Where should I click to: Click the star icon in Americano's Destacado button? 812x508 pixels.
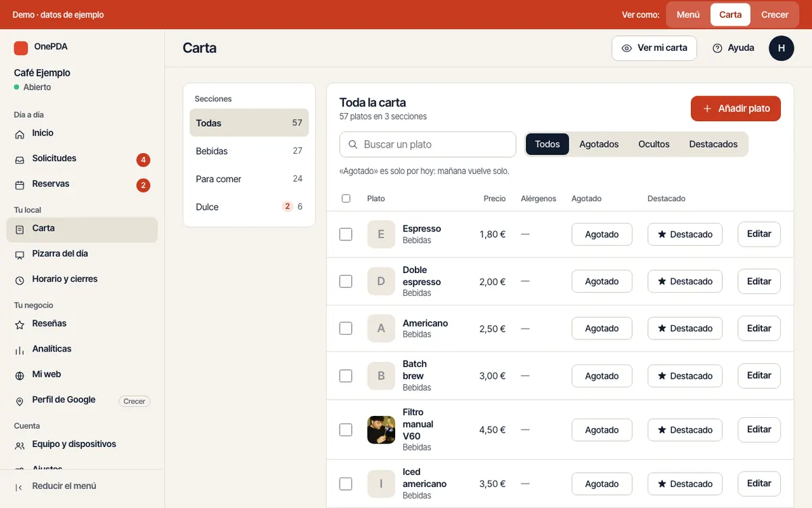662,329
